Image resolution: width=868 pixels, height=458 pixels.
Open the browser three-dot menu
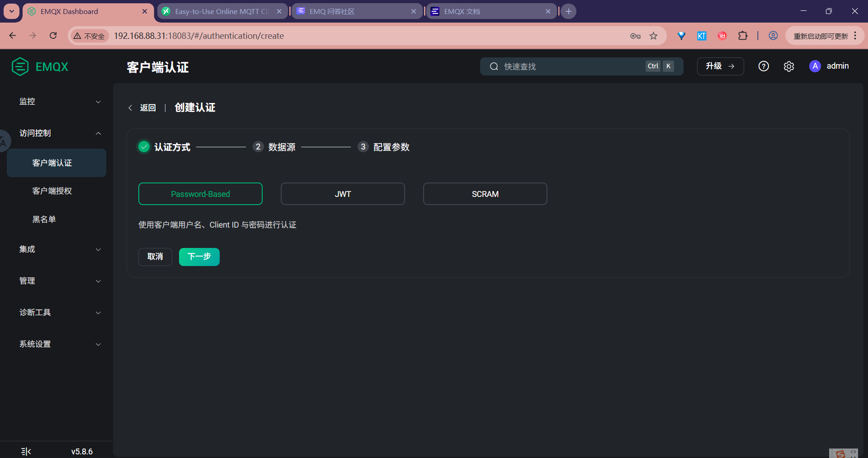(x=855, y=36)
